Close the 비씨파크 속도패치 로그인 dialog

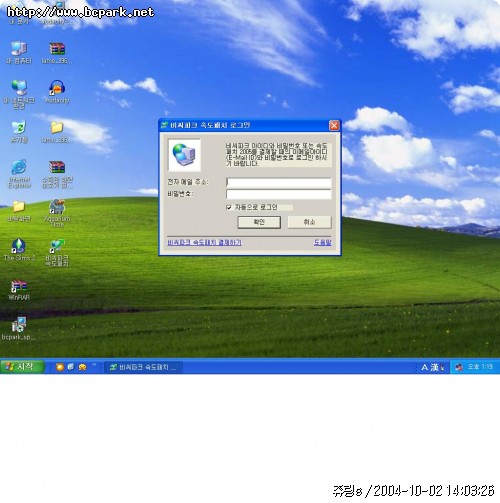coord(334,125)
